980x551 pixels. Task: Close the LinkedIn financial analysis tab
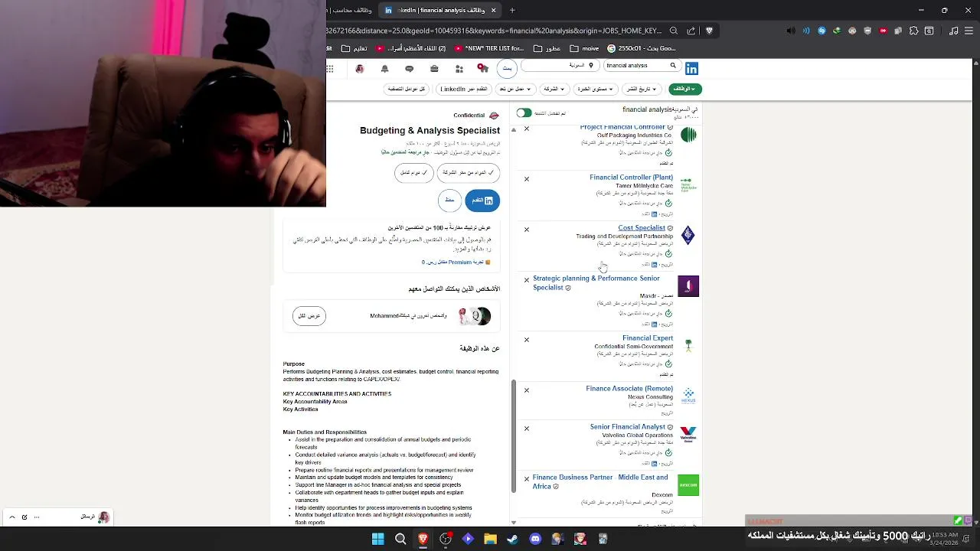point(493,10)
